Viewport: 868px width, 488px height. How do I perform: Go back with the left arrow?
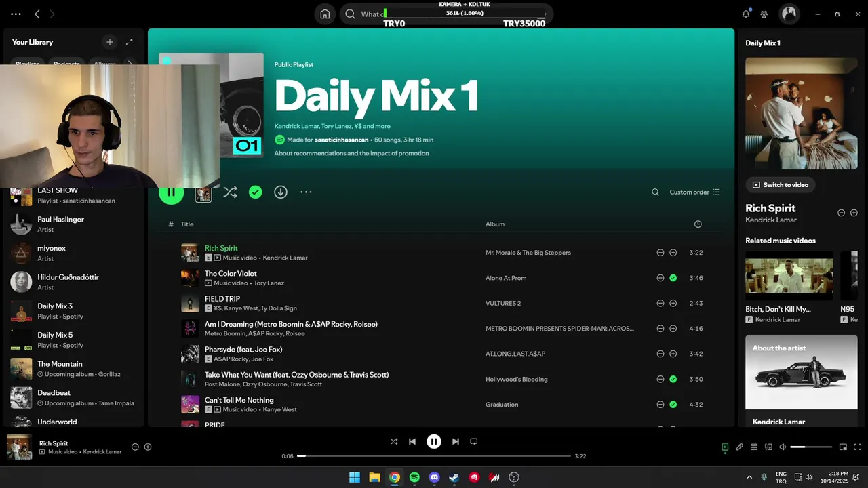click(x=37, y=14)
